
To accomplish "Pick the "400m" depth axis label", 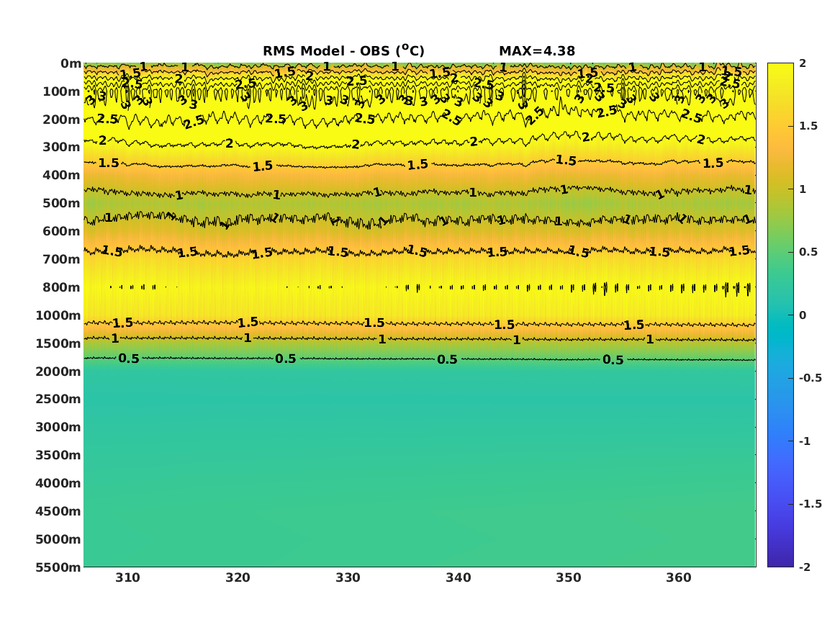I will 62,175.
